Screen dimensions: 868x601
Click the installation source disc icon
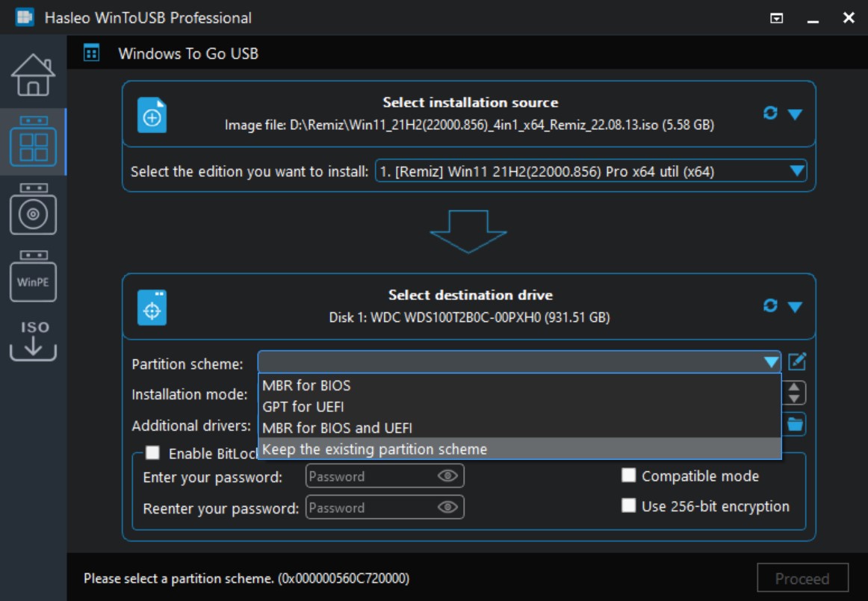point(152,114)
